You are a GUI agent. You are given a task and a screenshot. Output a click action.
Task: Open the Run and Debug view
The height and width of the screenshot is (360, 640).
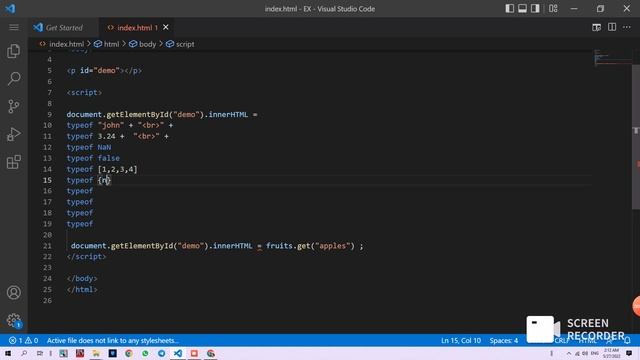coord(14,134)
